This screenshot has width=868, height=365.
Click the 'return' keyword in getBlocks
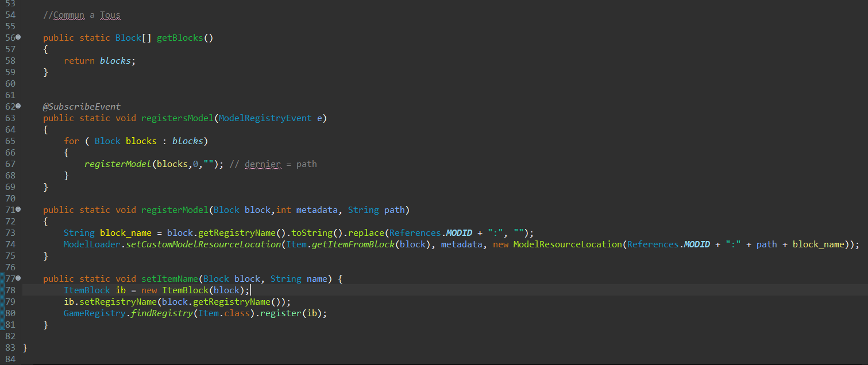click(79, 61)
